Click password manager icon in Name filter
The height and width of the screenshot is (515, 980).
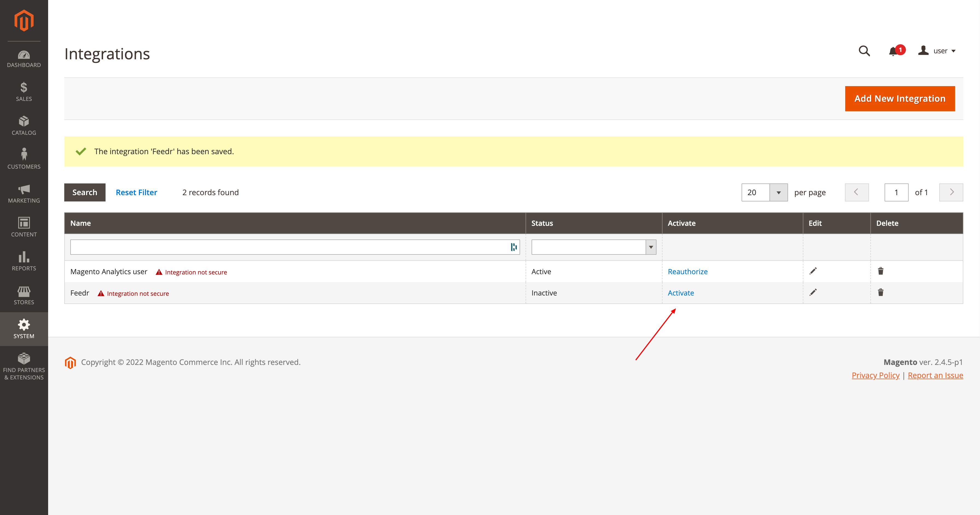tap(514, 247)
